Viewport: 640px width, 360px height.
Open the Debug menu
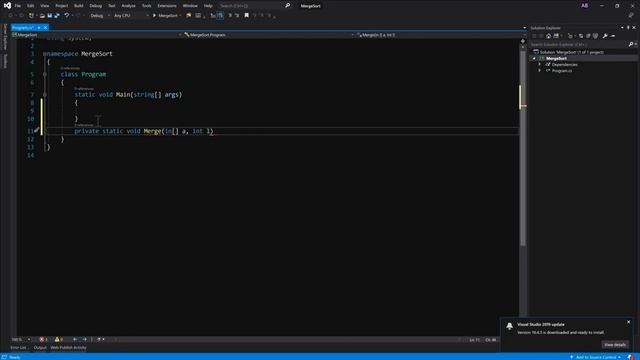click(96, 6)
